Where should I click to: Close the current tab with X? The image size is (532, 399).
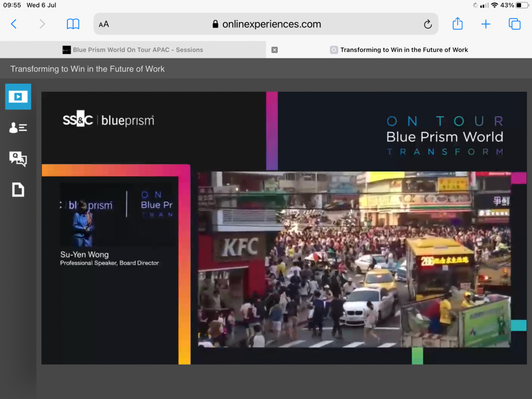pyautogui.click(x=275, y=50)
